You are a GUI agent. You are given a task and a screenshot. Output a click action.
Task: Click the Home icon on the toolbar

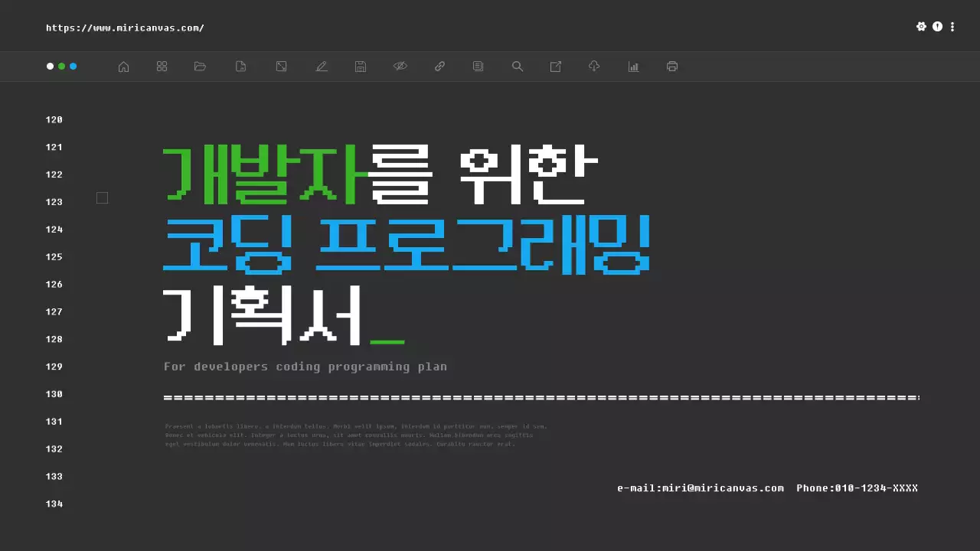click(x=123, y=66)
